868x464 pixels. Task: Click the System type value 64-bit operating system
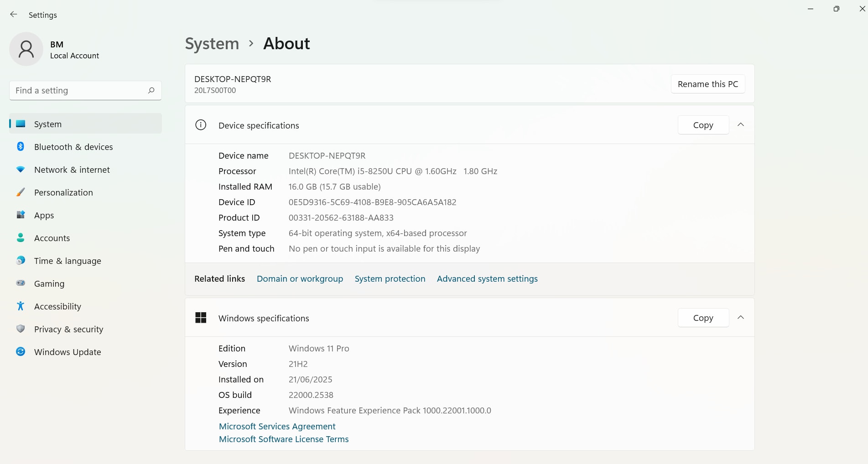378,233
